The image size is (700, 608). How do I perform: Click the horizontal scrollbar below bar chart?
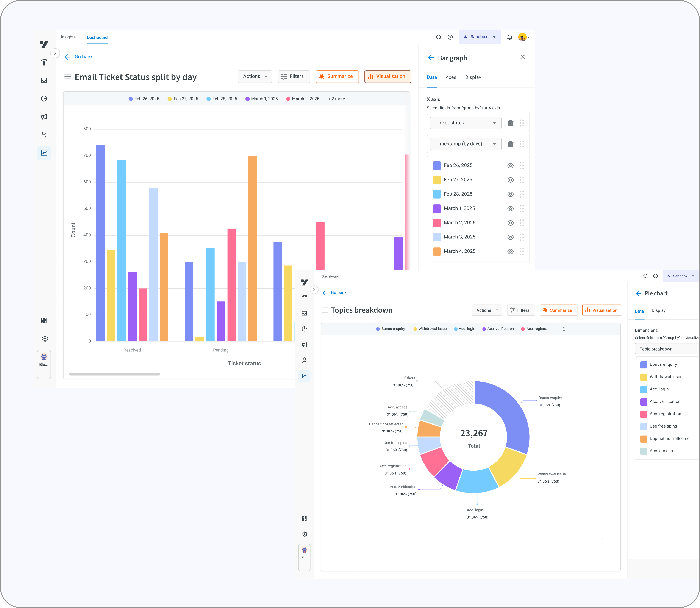(115, 374)
